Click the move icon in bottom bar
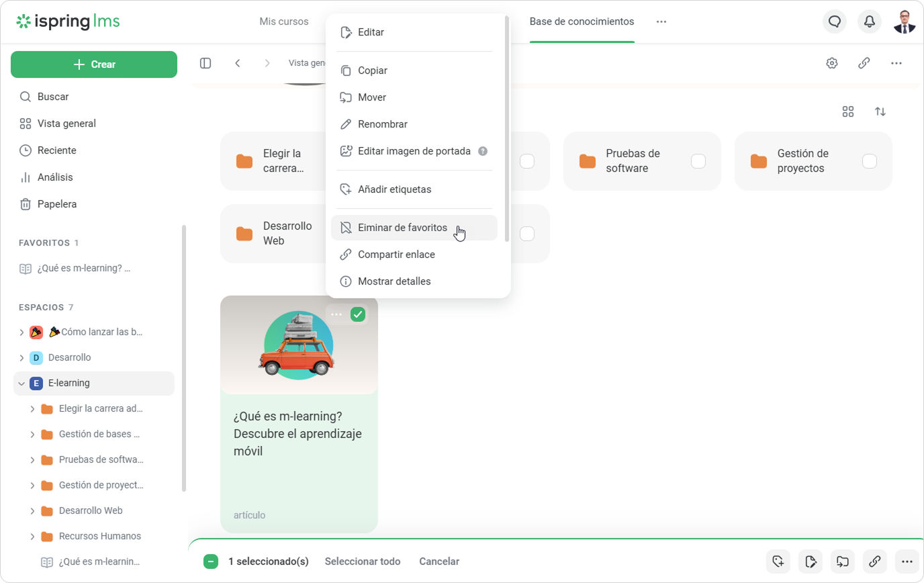Viewport: 924px width, 583px height. click(x=843, y=562)
